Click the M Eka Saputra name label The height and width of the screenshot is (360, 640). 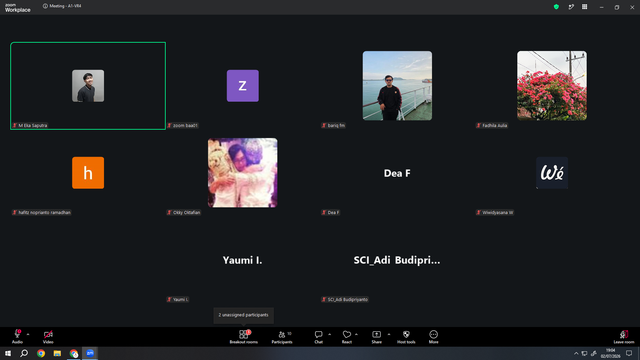coord(30,125)
